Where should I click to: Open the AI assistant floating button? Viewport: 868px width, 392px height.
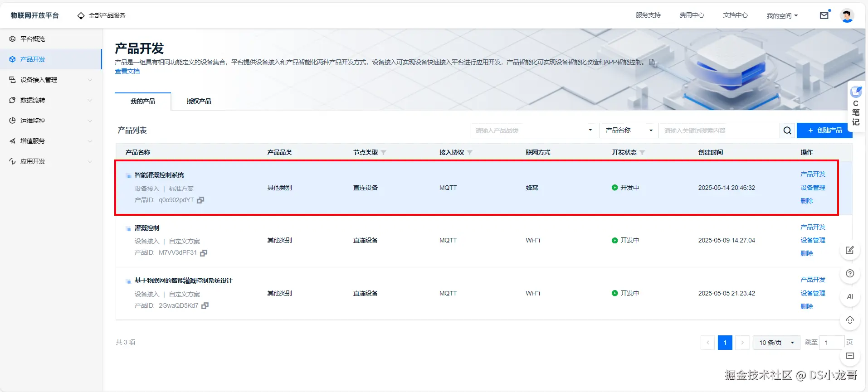(x=850, y=297)
